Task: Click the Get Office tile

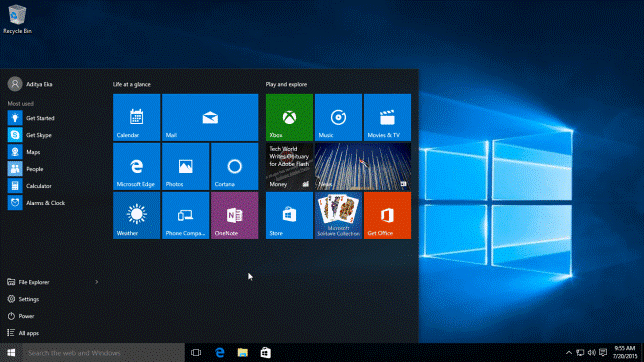Action: pos(387,215)
